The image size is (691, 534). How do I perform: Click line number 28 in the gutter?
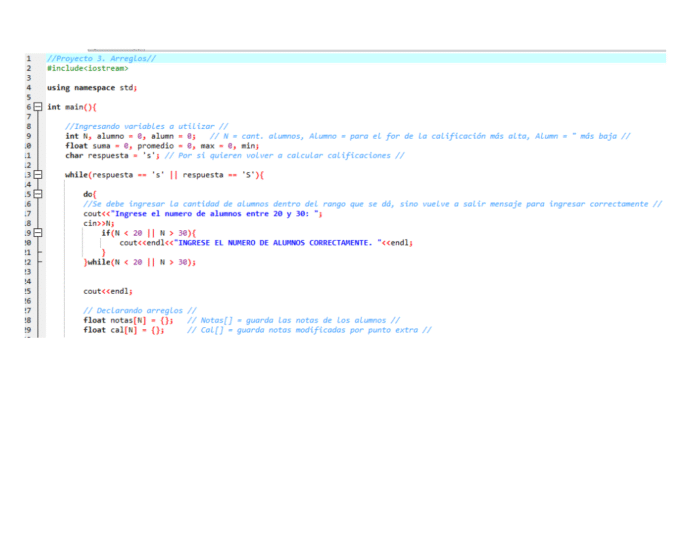click(x=27, y=320)
